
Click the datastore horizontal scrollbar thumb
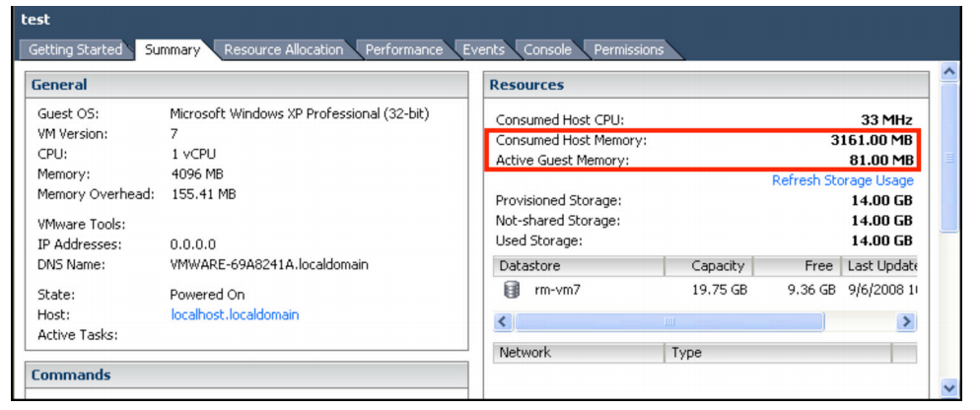pyautogui.click(x=668, y=322)
